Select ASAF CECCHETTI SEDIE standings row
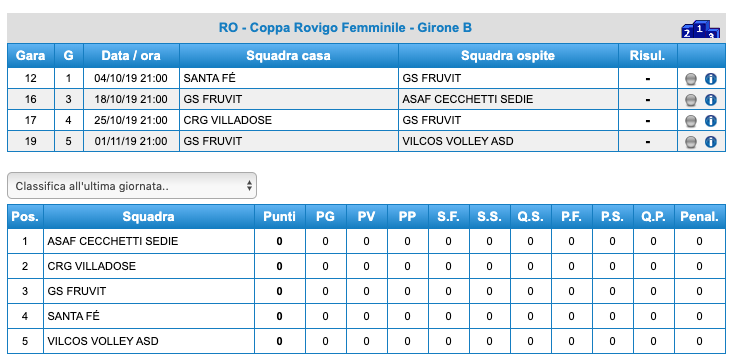 (x=366, y=241)
